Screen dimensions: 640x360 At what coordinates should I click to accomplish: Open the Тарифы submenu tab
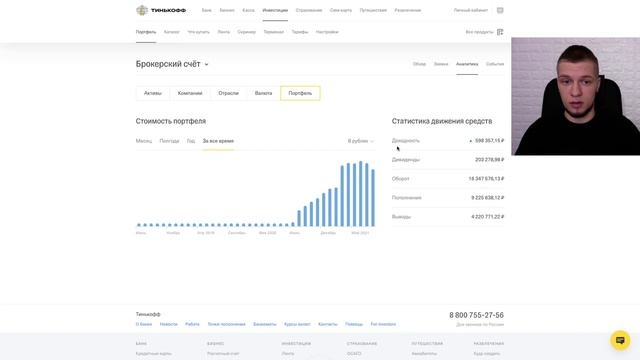pos(300,32)
